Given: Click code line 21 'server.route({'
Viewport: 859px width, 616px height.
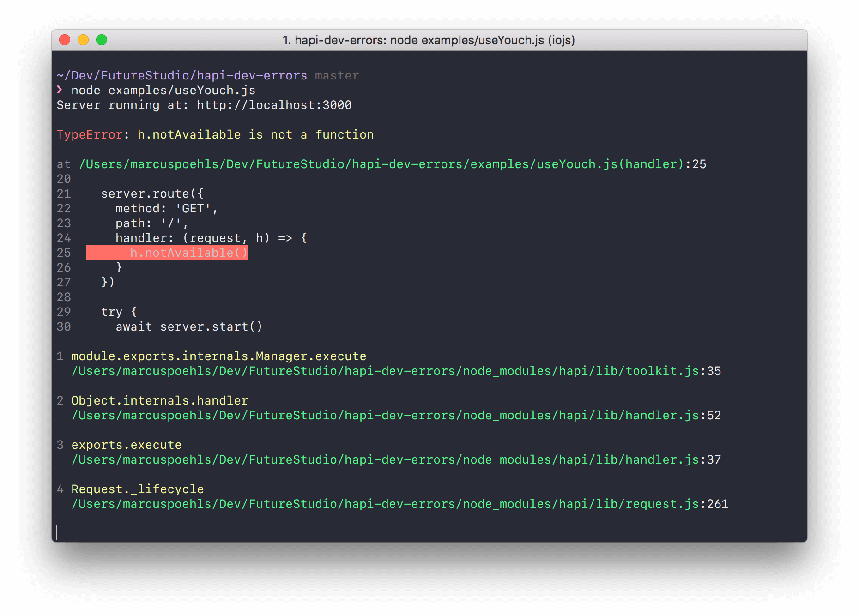Looking at the screenshot, I should tap(152, 193).
